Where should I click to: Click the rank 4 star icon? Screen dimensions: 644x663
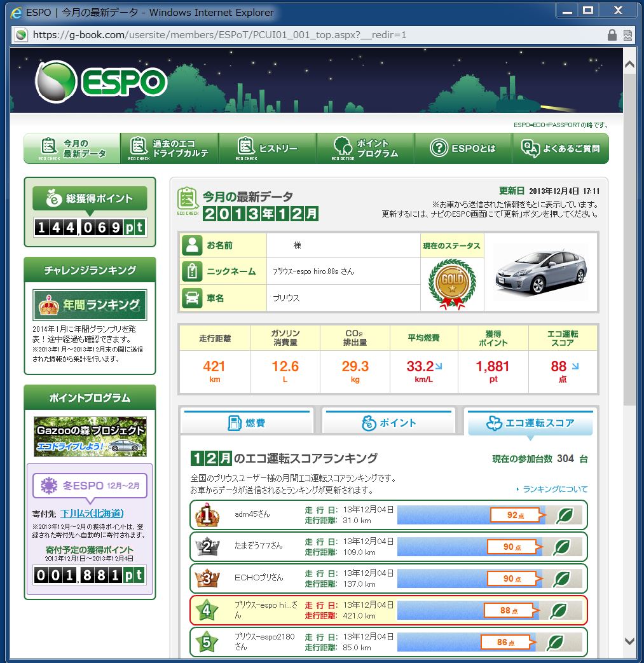pos(207,610)
